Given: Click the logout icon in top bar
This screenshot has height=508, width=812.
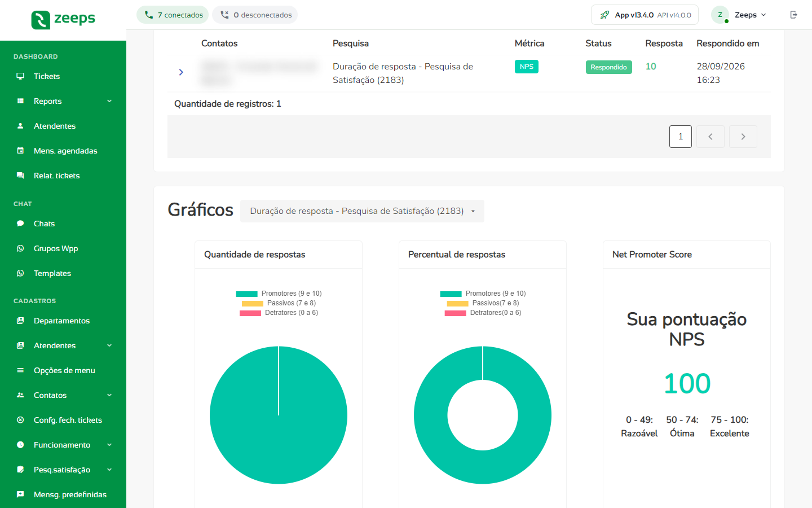Looking at the screenshot, I should tap(793, 15).
